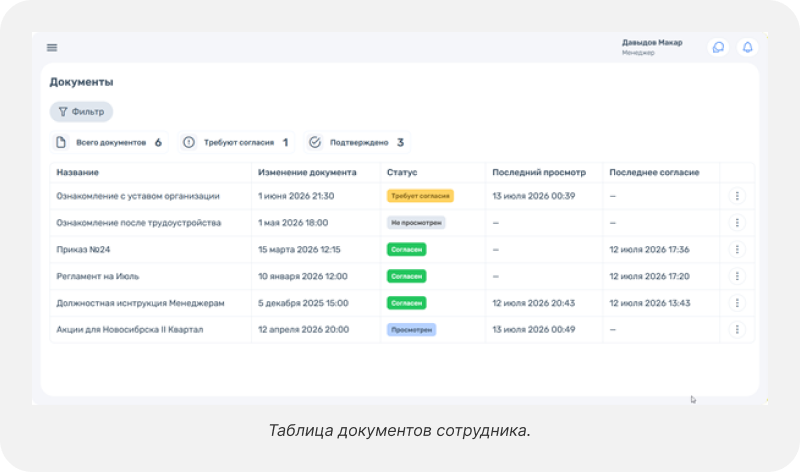Click Согласен badge in Приказ №24 row
This screenshot has width=800, height=472.
[x=406, y=250]
